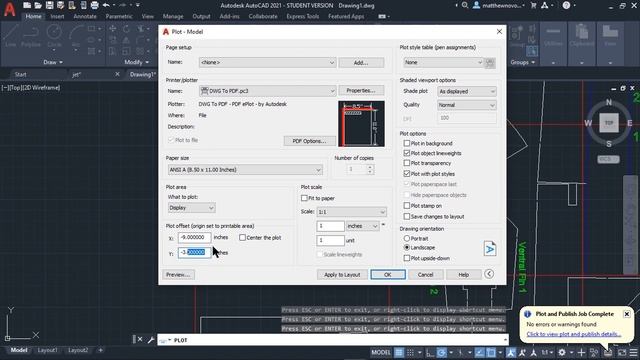The image size is (640, 360).
Task: Select the Polyline tool in Draw panel
Action: point(31,35)
